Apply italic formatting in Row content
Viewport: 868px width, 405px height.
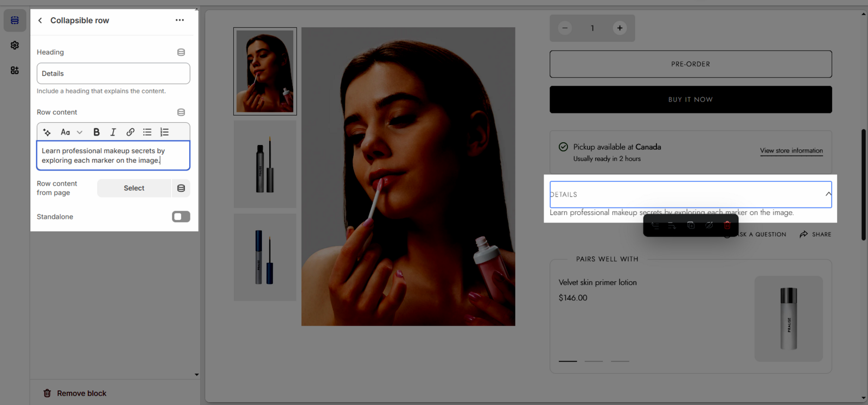click(113, 132)
